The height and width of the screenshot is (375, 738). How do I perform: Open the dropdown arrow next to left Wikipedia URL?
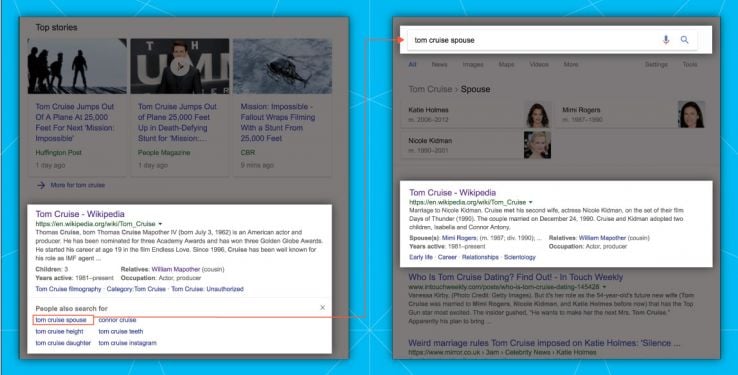(x=160, y=224)
